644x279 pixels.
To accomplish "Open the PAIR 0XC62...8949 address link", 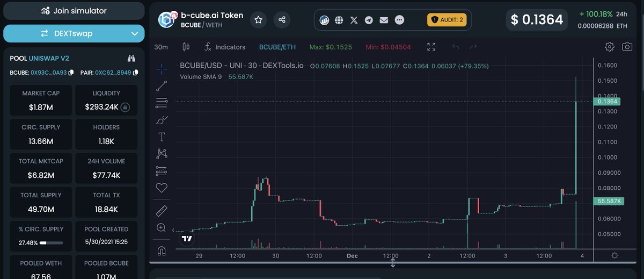I will 113,72.
